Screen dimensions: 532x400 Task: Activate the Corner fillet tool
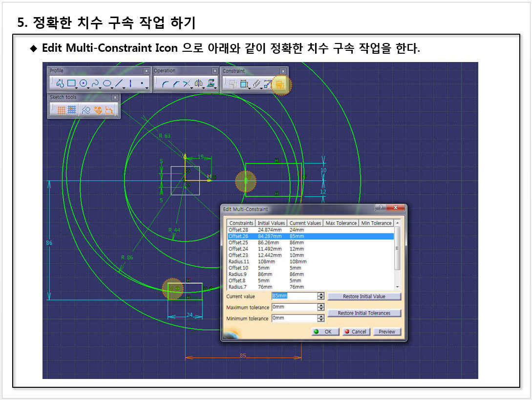(165, 84)
